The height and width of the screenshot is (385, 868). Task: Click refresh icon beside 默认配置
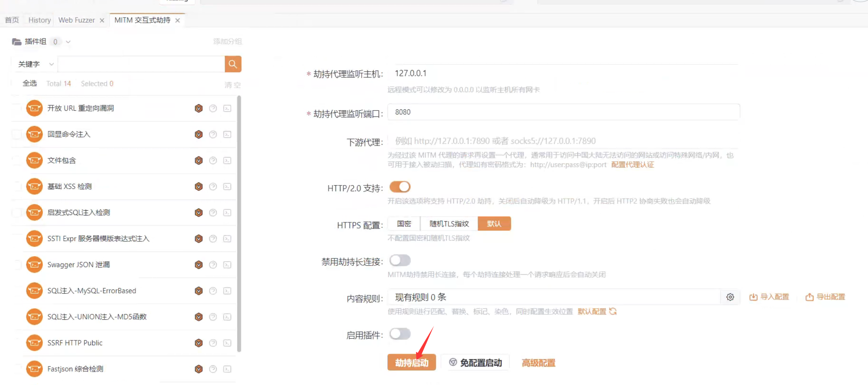tap(613, 311)
